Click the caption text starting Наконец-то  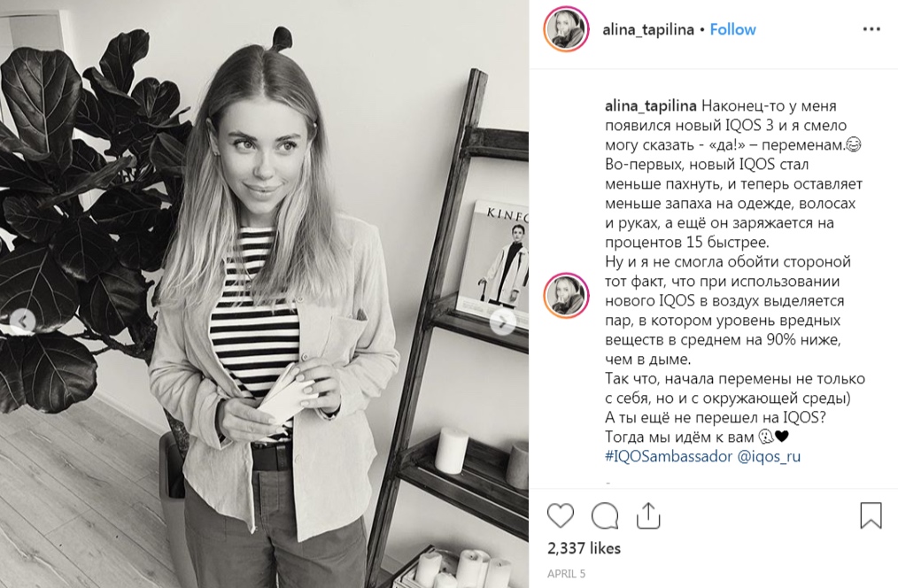(x=735, y=281)
